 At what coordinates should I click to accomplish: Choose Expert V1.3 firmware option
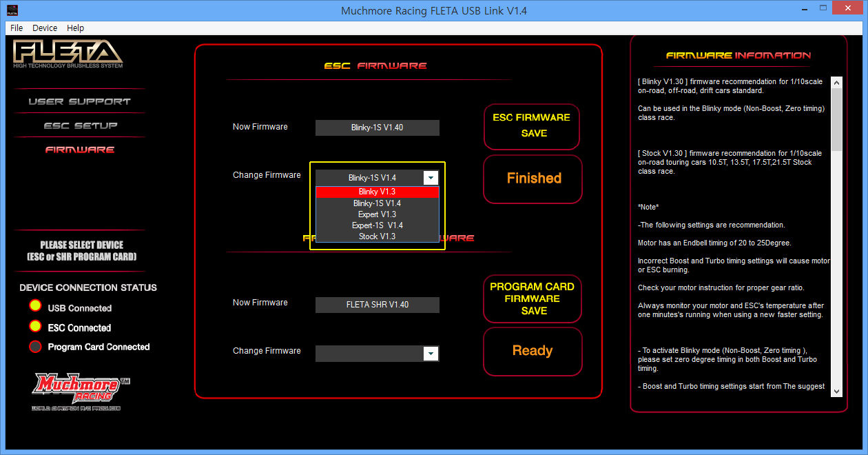point(377,214)
